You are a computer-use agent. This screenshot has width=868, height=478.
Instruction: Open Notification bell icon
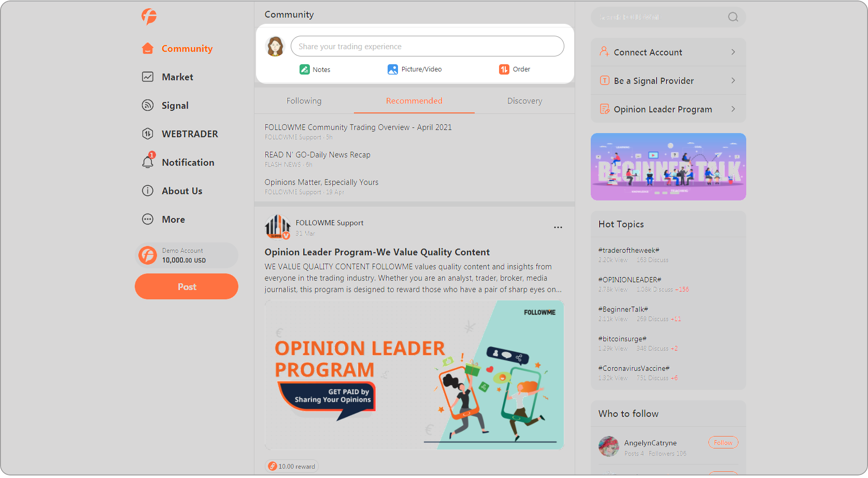pos(148,162)
